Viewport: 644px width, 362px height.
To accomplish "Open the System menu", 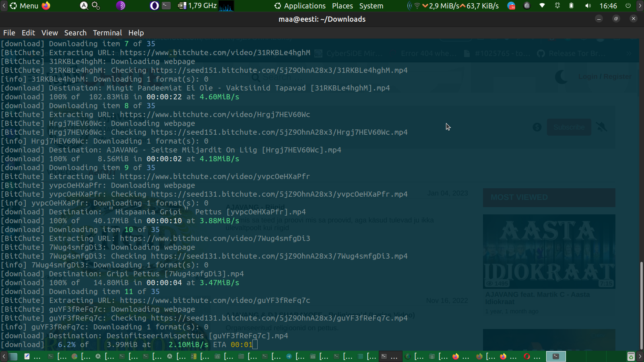I will point(371,6).
